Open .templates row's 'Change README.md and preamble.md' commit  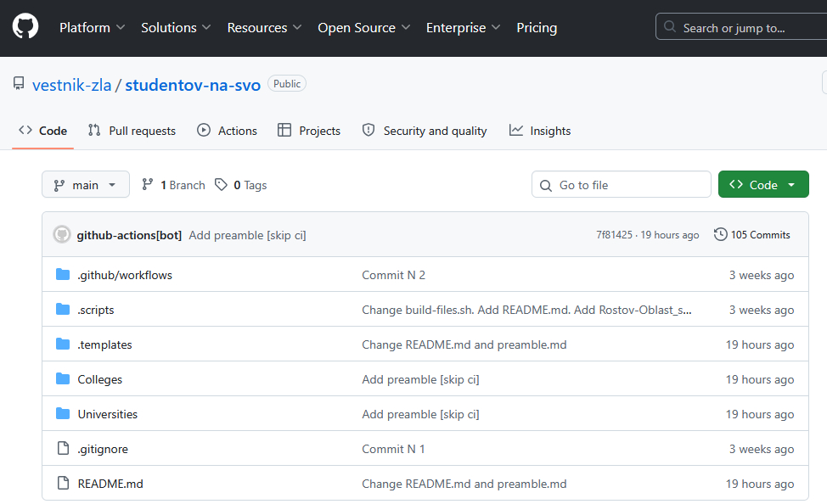click(x=464, y=344)
